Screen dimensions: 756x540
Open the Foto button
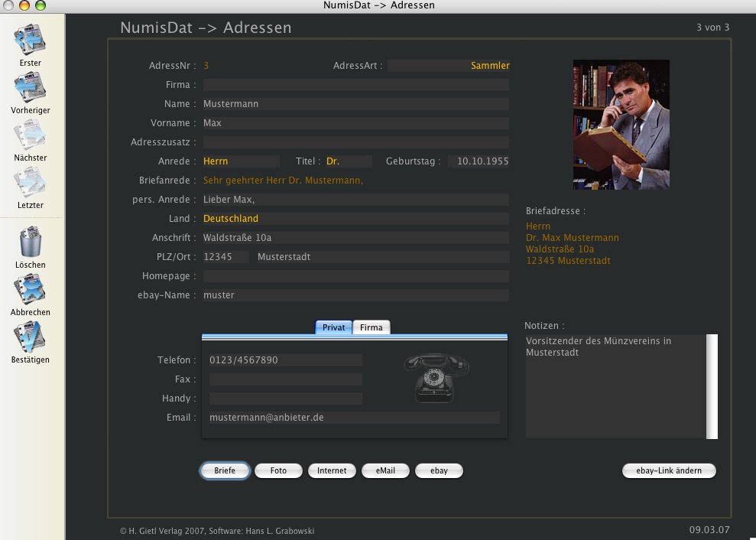278,470
